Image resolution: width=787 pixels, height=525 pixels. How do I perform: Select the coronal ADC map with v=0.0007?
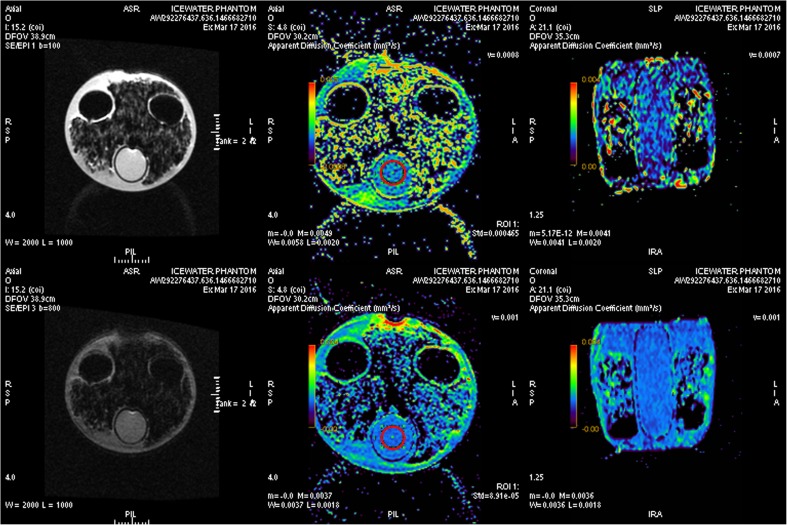tap(654, 124)
